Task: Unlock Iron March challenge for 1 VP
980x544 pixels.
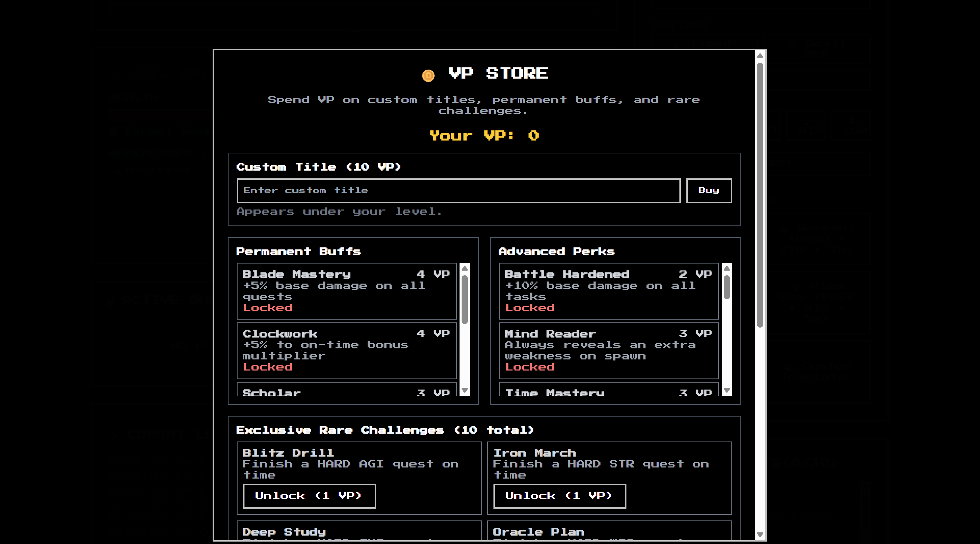Action: (x=559, y=496)
